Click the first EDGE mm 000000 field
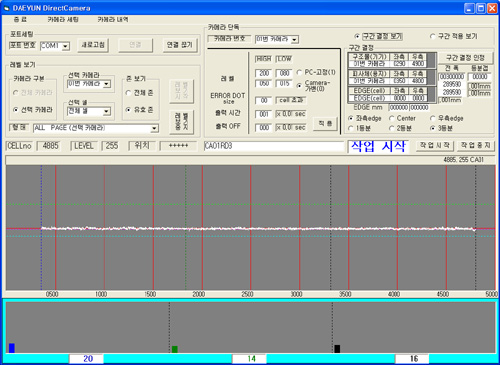This screenshot has width=500, height=365. [399, 108]
